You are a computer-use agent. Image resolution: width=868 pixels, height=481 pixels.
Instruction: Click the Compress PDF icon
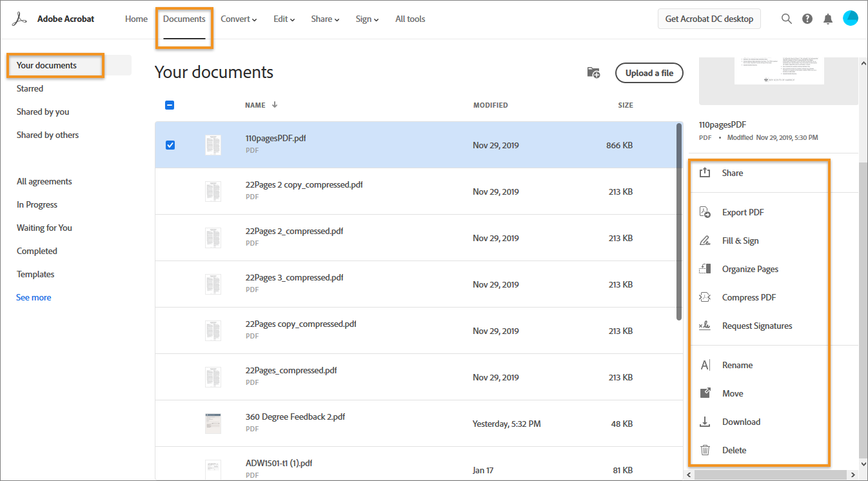pos(705,297)
